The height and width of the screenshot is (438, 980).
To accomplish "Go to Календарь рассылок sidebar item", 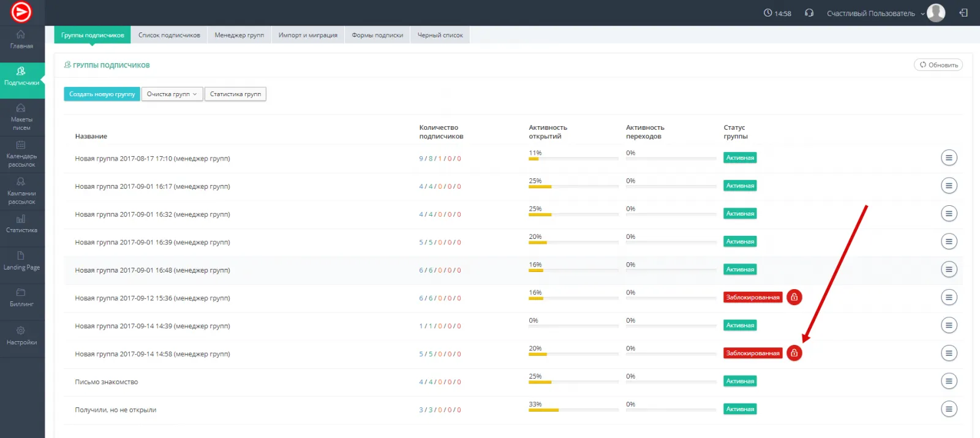I will (x=21, y=153).
